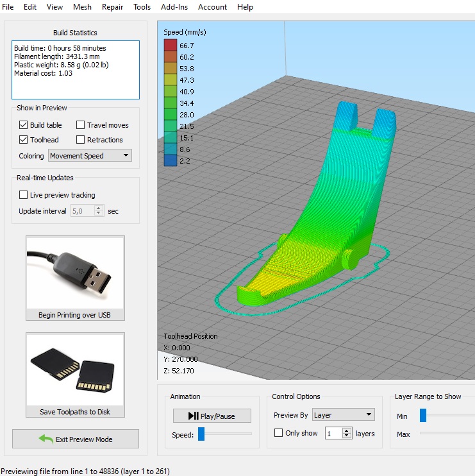
Task: Click the 'Y: 270.000' toolhead position text
Action: [x=181, y=359]
